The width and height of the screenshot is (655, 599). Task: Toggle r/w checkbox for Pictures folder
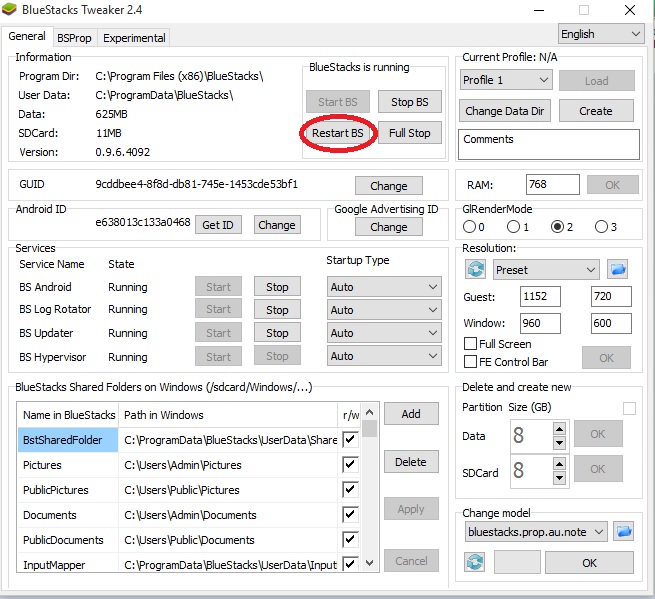350,464
